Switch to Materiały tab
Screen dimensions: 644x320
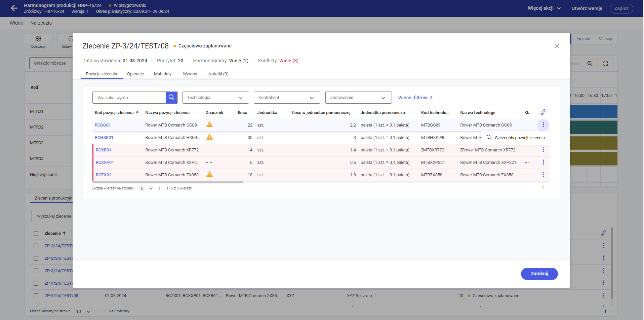pos(163,74)
